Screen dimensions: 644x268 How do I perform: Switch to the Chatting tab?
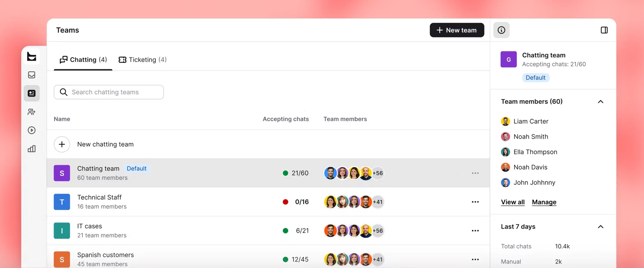click(83, 59)
